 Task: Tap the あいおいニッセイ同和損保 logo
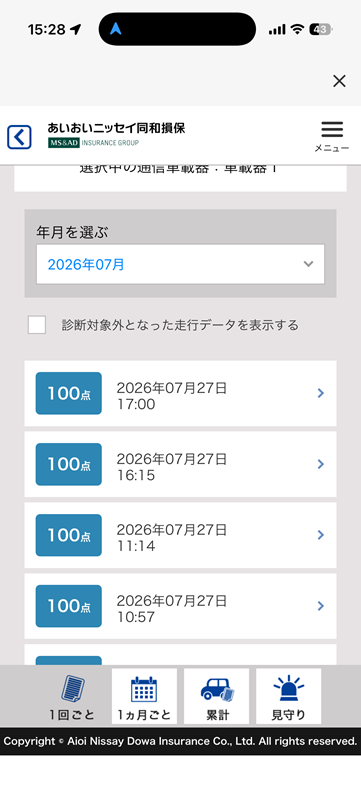pos(116,128)
